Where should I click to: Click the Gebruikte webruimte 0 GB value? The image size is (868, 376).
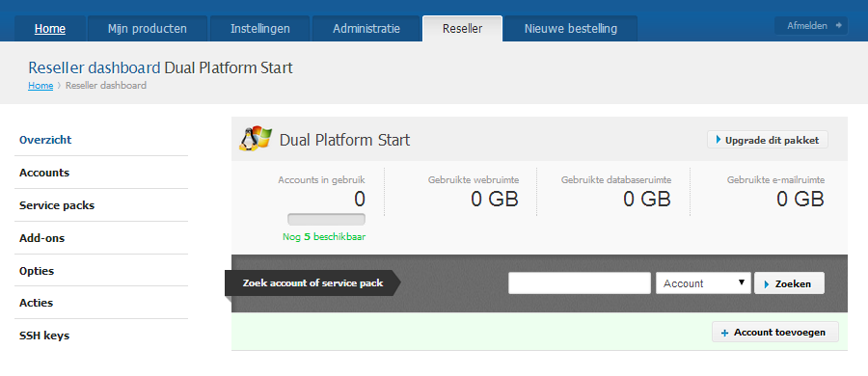click(x=495, y=200)
